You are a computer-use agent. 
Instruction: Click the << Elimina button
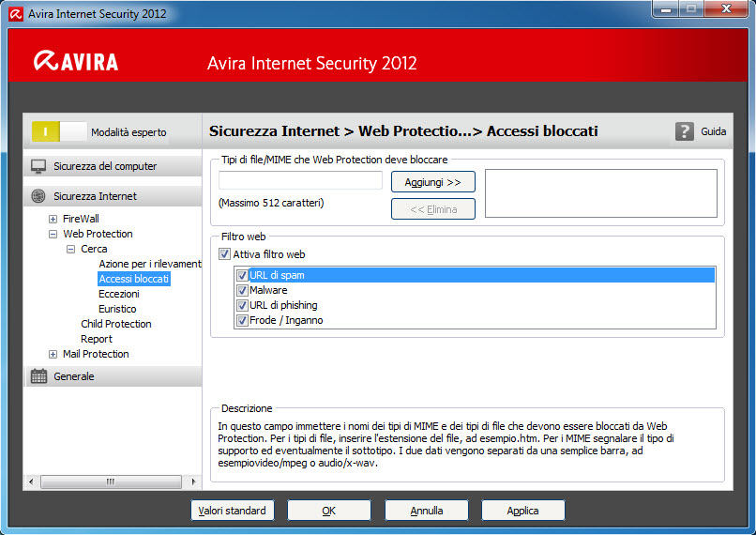[x=433, y=209]
